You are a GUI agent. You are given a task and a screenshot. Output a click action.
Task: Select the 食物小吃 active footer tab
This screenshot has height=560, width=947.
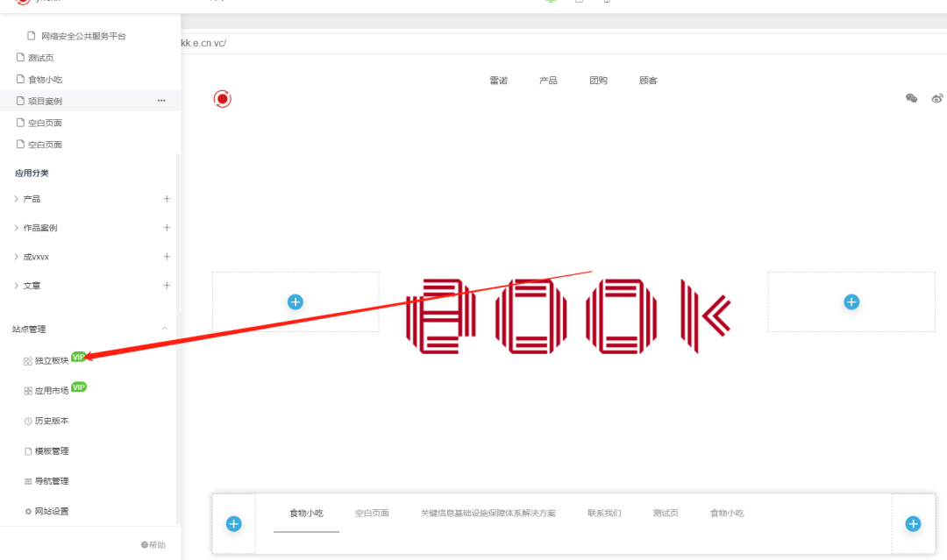tap(306, 513)
